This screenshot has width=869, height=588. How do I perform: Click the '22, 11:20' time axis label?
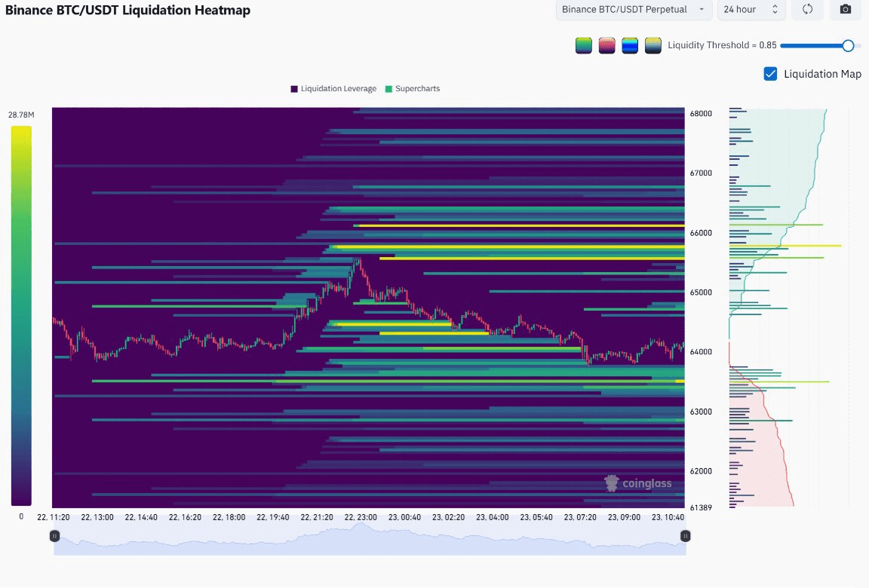(x=54, y=517)
